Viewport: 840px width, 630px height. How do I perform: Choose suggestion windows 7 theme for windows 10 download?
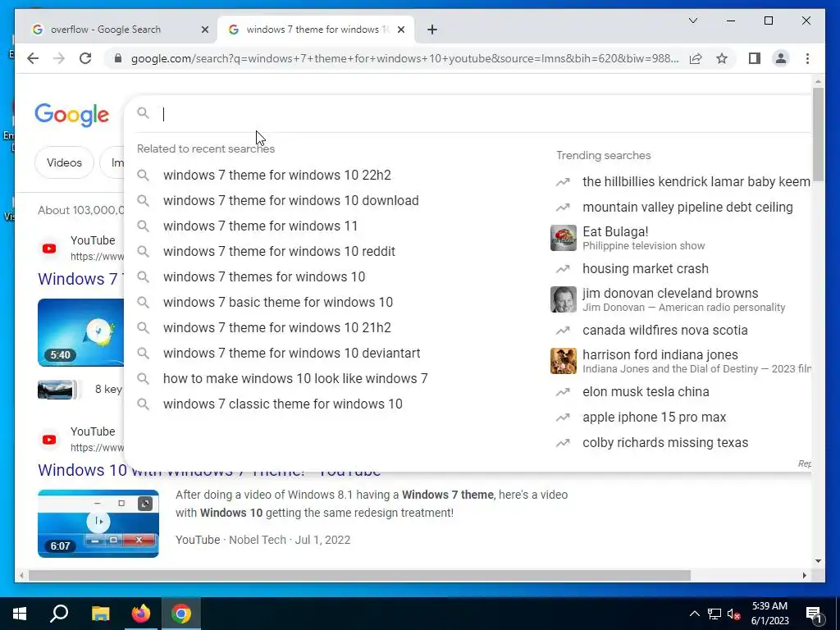(291, 200)
